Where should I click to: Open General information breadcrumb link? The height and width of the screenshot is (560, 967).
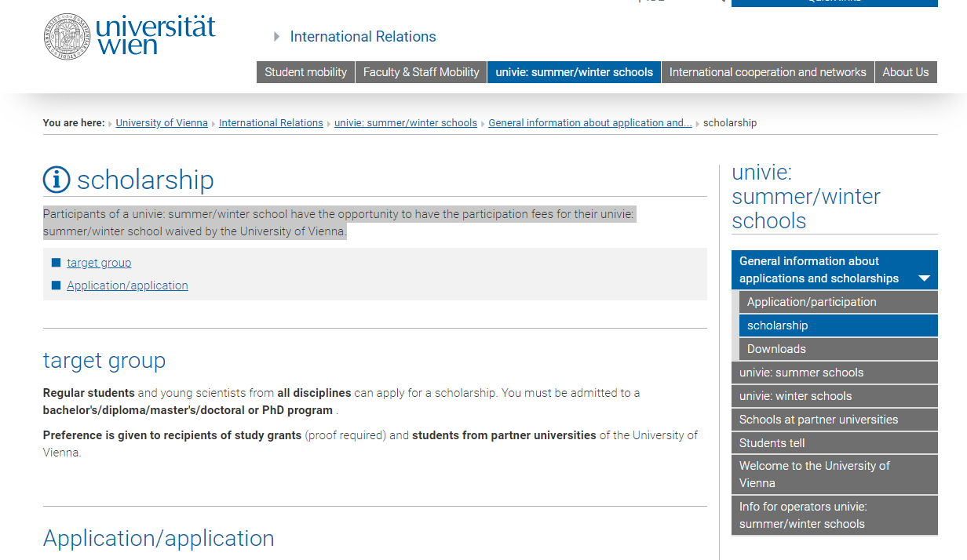click(x=589, y=123)
